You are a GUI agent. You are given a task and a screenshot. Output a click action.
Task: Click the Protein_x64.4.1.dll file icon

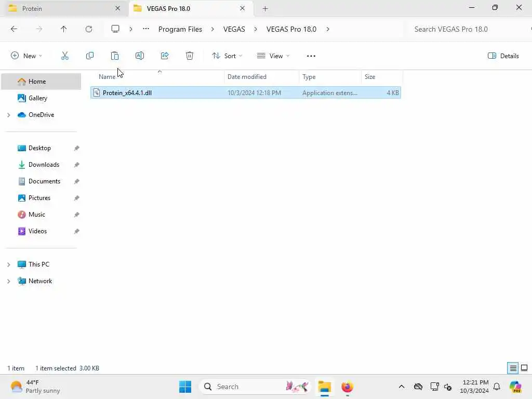97,92
